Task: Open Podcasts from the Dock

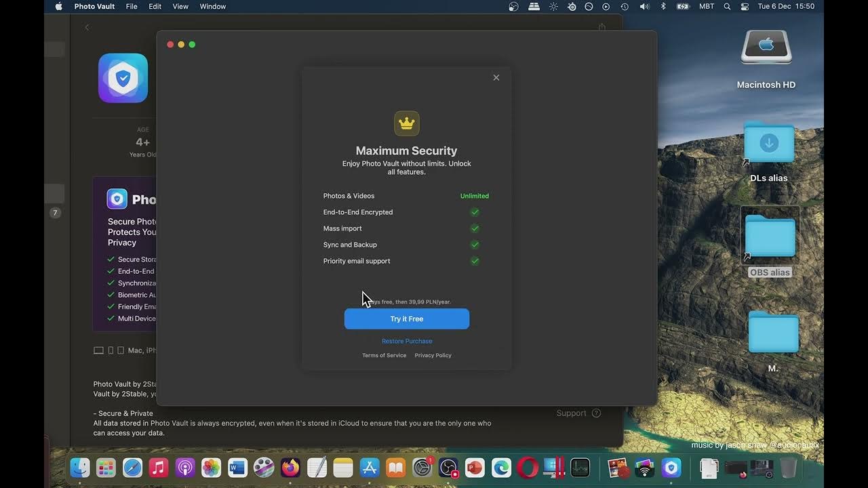Action: click(x=185, y=467)
